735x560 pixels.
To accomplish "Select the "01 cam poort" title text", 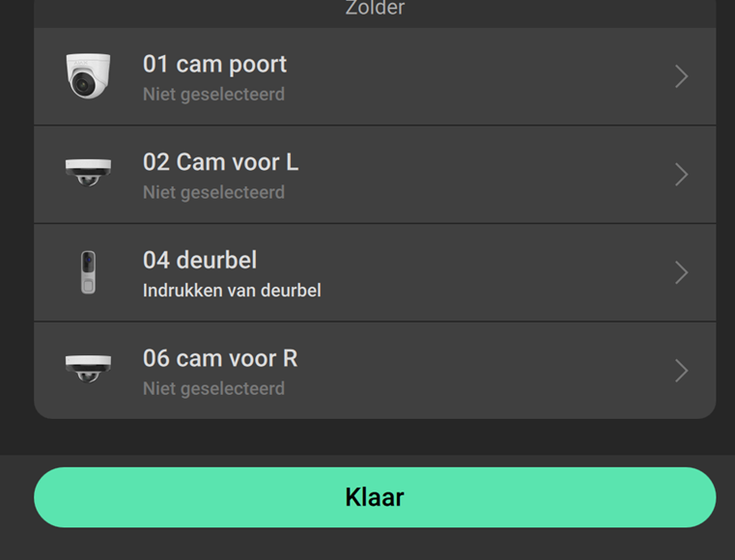I will [x=214, y=65].
